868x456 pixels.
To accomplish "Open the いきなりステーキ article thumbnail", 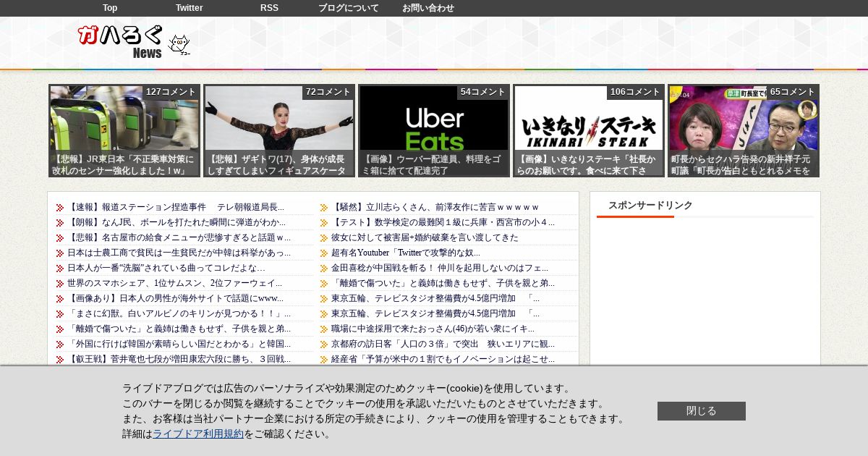I will point(589,130).
